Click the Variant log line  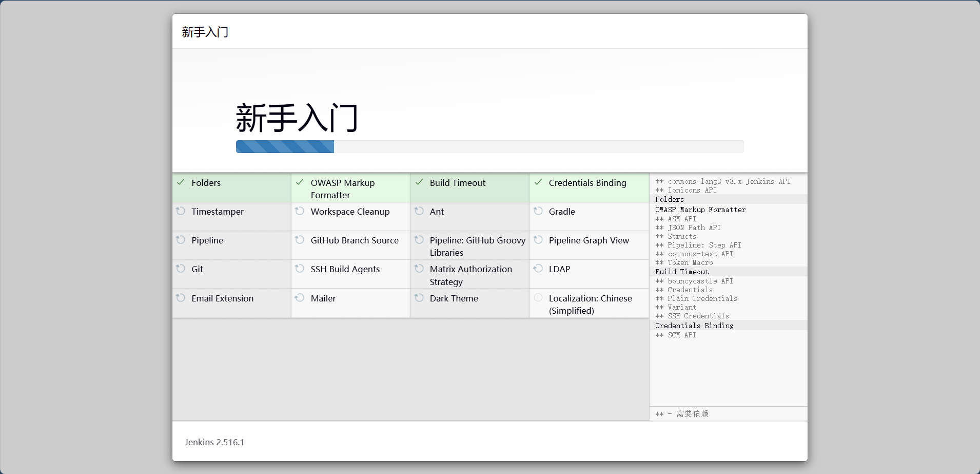coord(676,307)
